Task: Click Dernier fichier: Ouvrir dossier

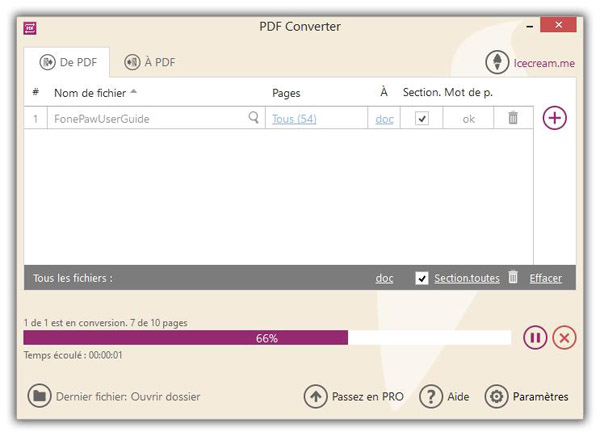Action: [x=128, y=397]
